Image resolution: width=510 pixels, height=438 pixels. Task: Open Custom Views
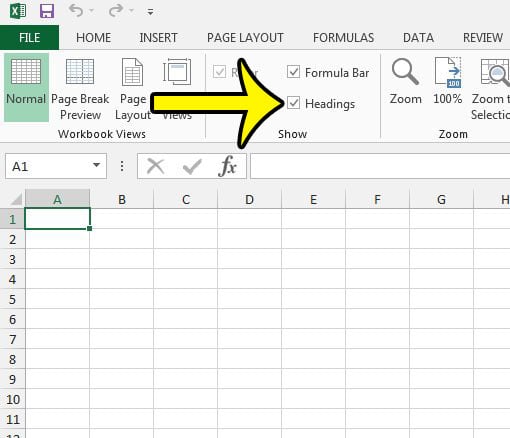click(x=177, y=89)
